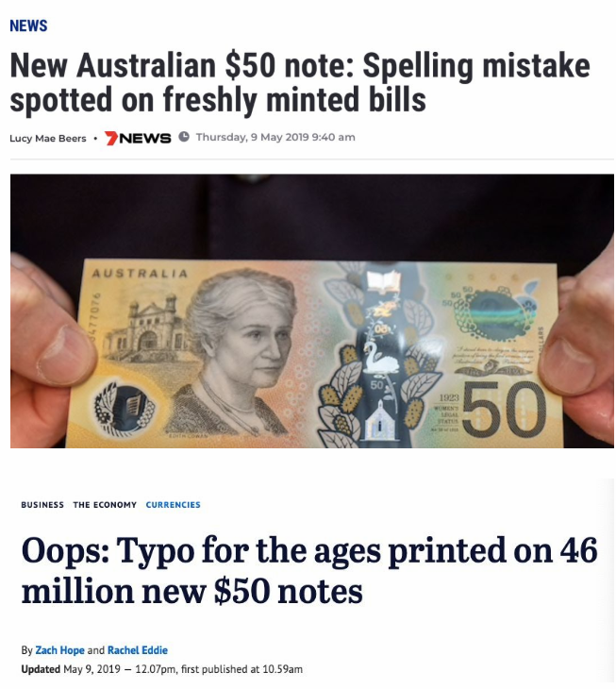The height and width of the screenshot is (689, 616).
Task: Open the CURRENCIES category link
Action: [173, 504]
